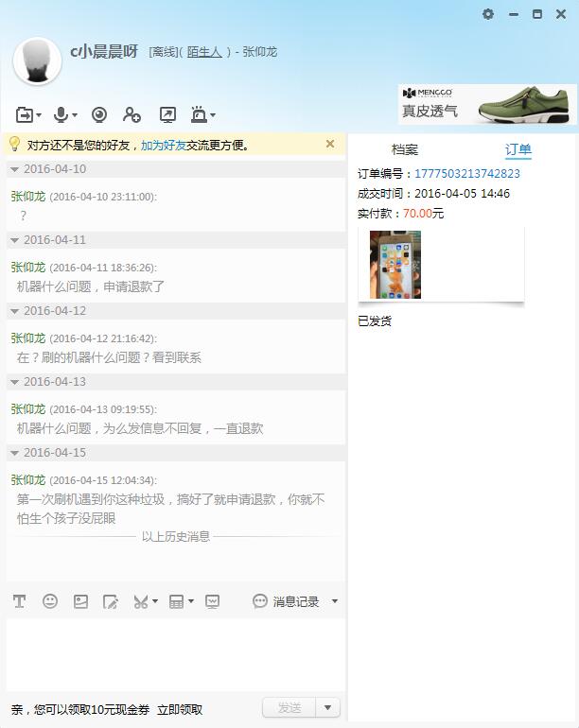Click the add contact person icon
This screenshot has width=579, height=728.
132,114
